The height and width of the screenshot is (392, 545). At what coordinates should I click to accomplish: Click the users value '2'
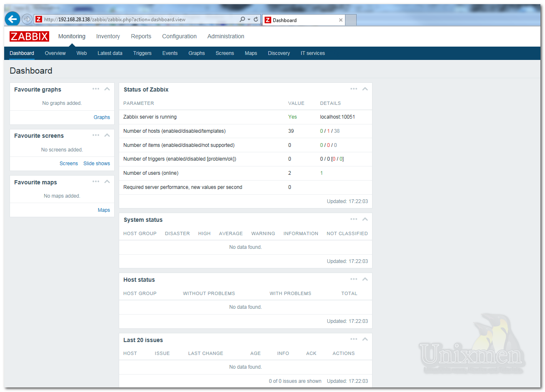(x=290, y=173)
